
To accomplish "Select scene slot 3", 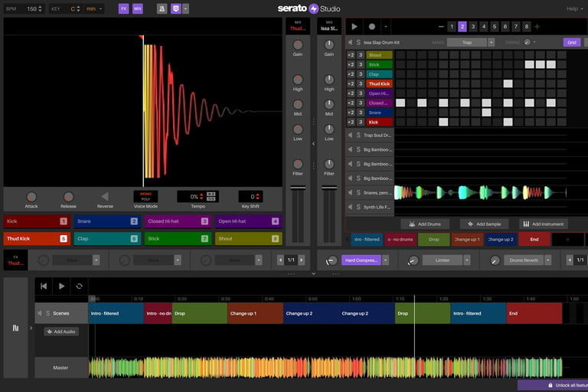I will coord(473,27).
